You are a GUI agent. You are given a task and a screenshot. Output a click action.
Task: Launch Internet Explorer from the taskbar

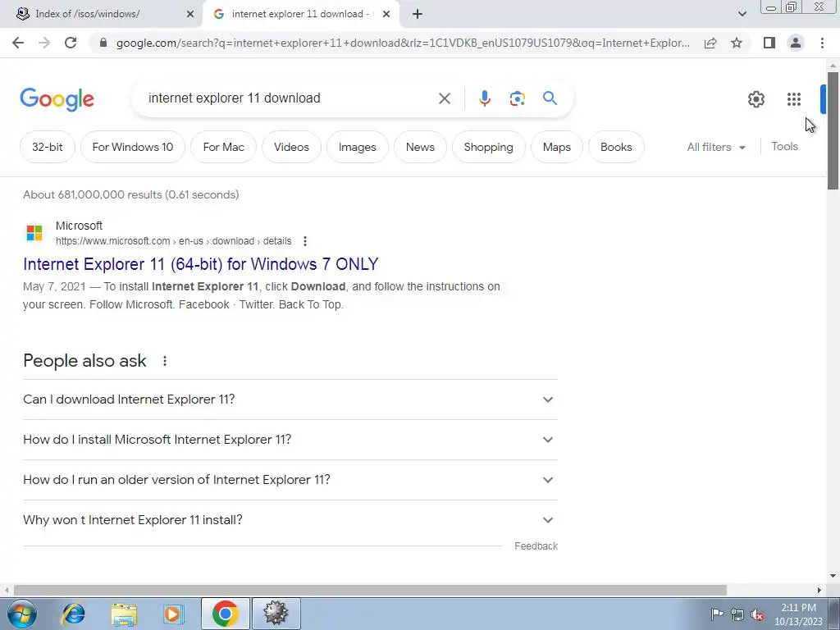point(73,614)
